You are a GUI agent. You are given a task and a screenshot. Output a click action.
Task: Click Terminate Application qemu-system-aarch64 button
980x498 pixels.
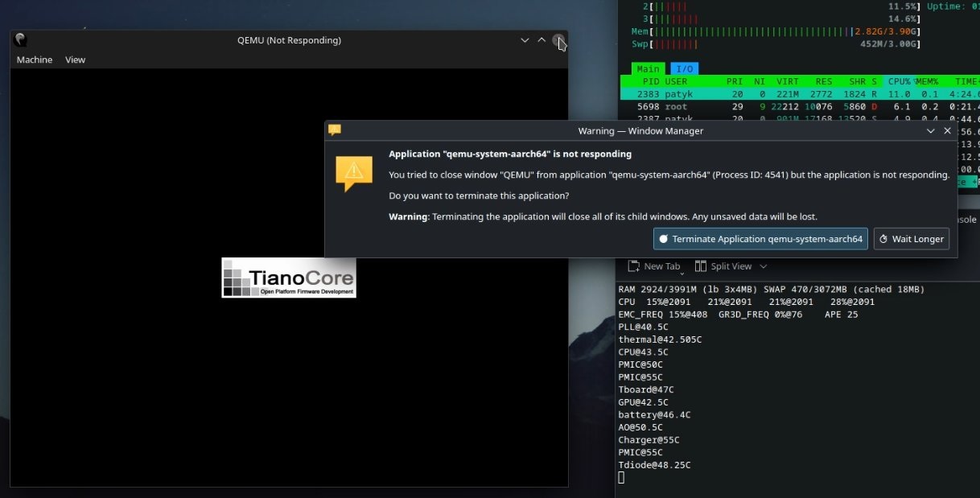pos(760,239)
